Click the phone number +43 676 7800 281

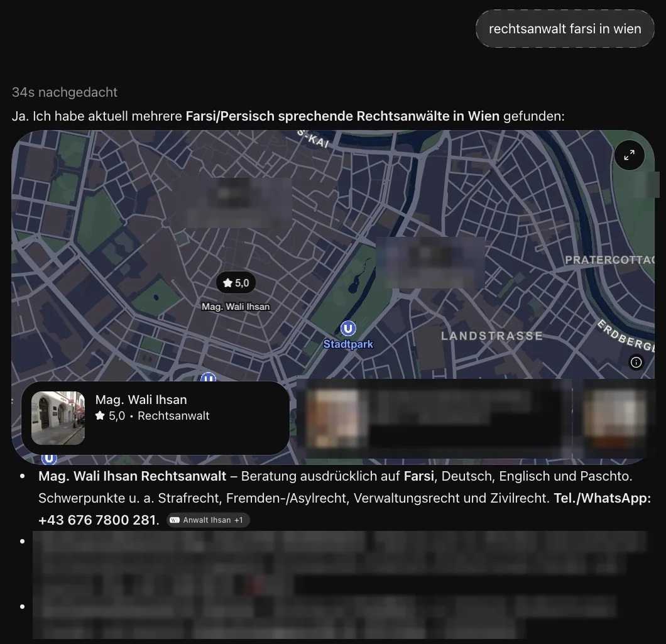pos(97,520)
